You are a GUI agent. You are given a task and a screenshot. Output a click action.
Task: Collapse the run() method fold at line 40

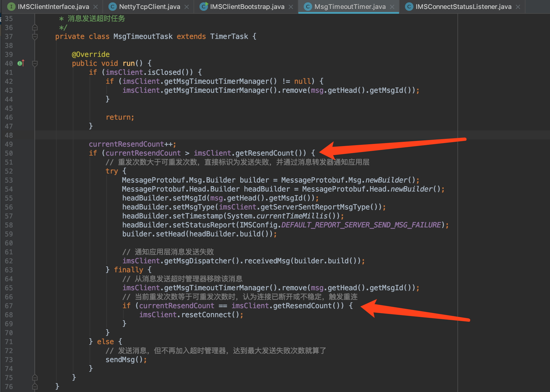pos(35,63)
